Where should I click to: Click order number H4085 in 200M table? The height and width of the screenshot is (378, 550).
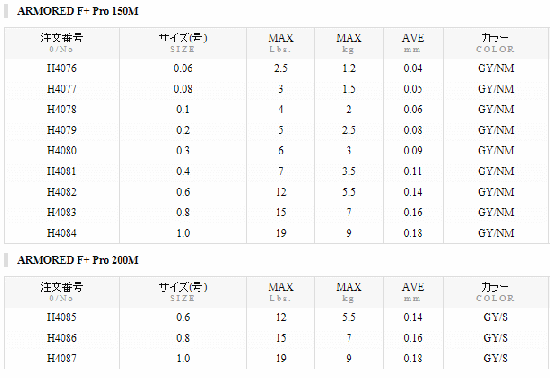pos(62,317)
